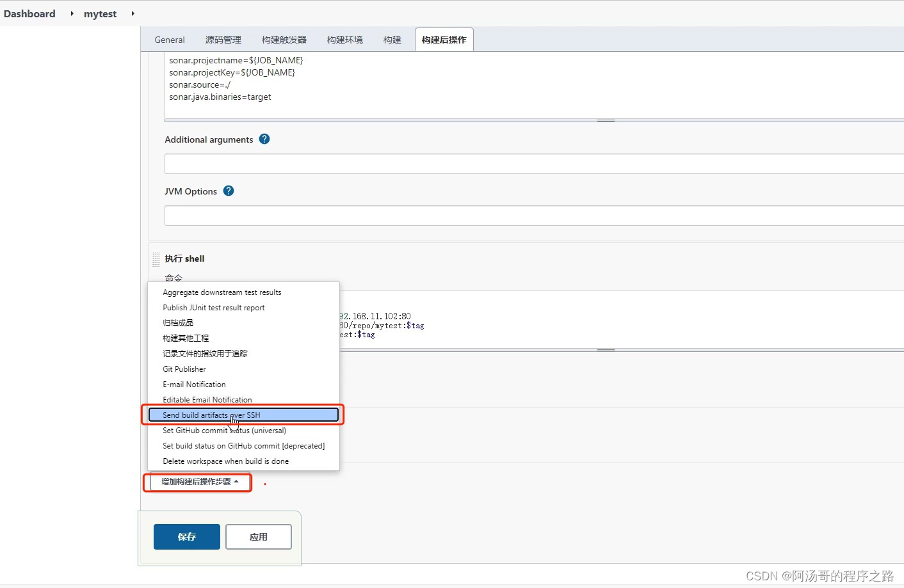
Task: Switch to the 构建环境 tab
Action: [345, 40]
